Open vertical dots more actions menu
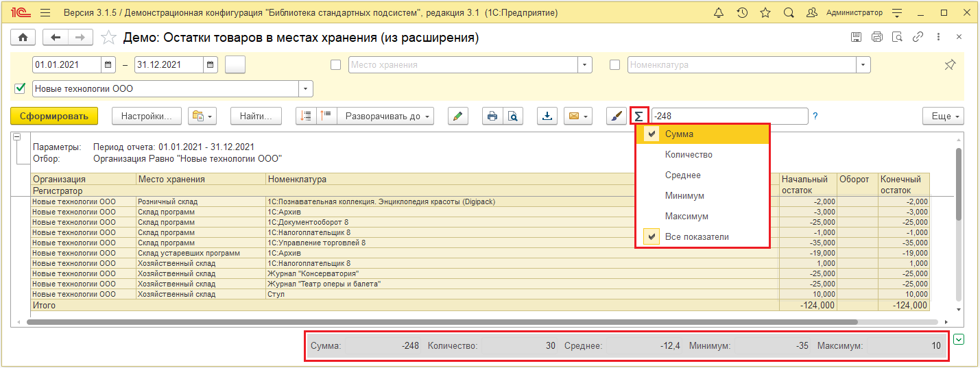 (938, 38)
